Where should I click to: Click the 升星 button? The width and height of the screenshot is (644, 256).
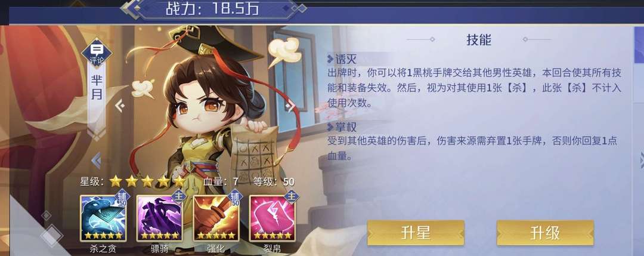pyautogui.click(x=416, y=233)
